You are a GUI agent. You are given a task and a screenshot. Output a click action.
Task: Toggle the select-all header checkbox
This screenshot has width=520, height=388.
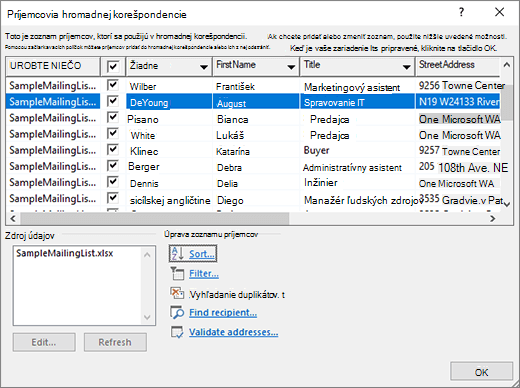113,66
